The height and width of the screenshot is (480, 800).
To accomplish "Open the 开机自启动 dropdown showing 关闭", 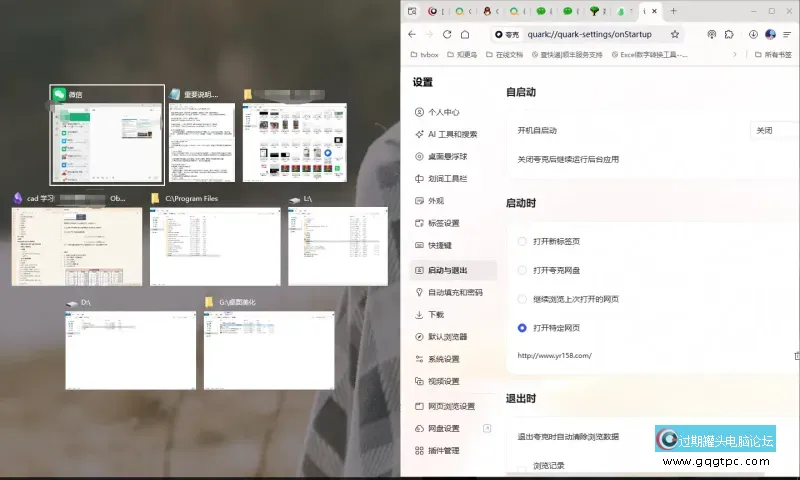I will [x=774, y=131].
